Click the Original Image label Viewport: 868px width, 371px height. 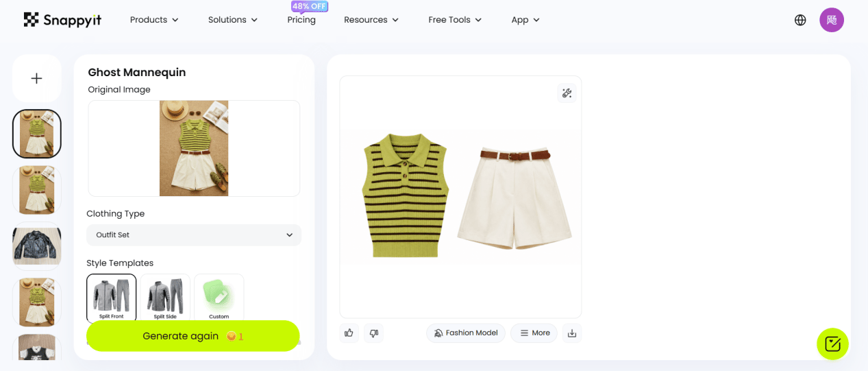pos(119,89)
